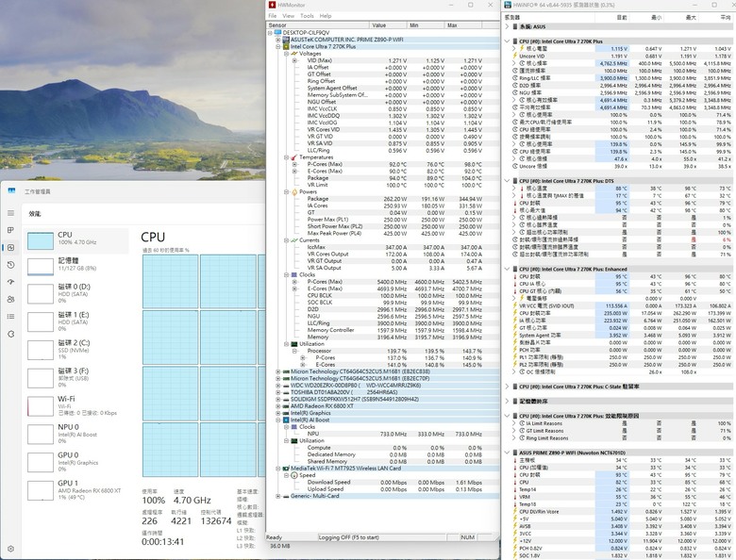Click the Value column header in HWMonitor

(x=388, y=25)
